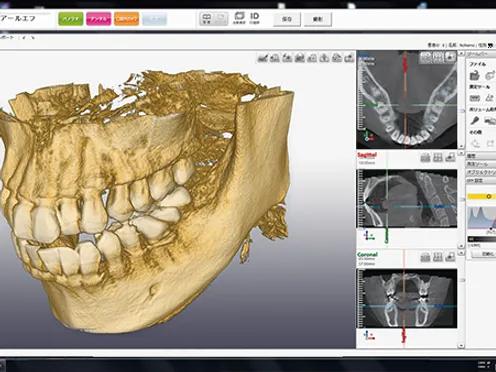
Task: Click the last icon in Sagittal header
Action: pos(450,157)
